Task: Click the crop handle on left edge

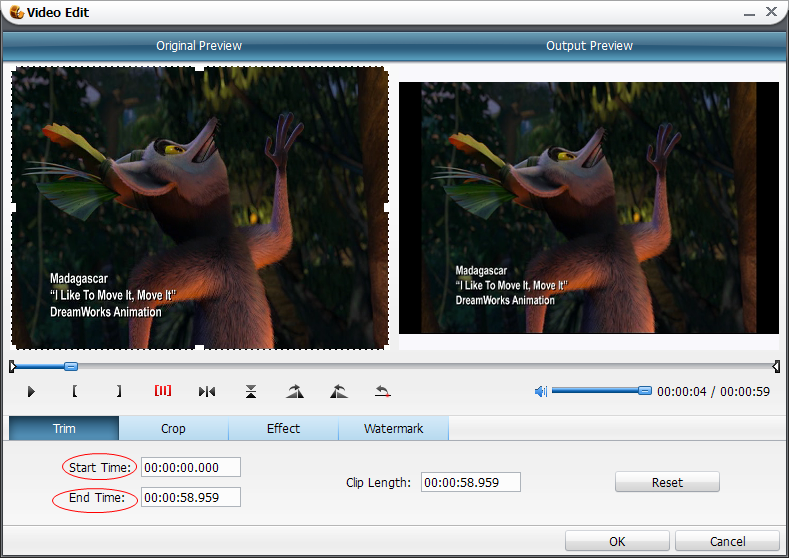Action: pyautogui.click(x=13, y=207)
